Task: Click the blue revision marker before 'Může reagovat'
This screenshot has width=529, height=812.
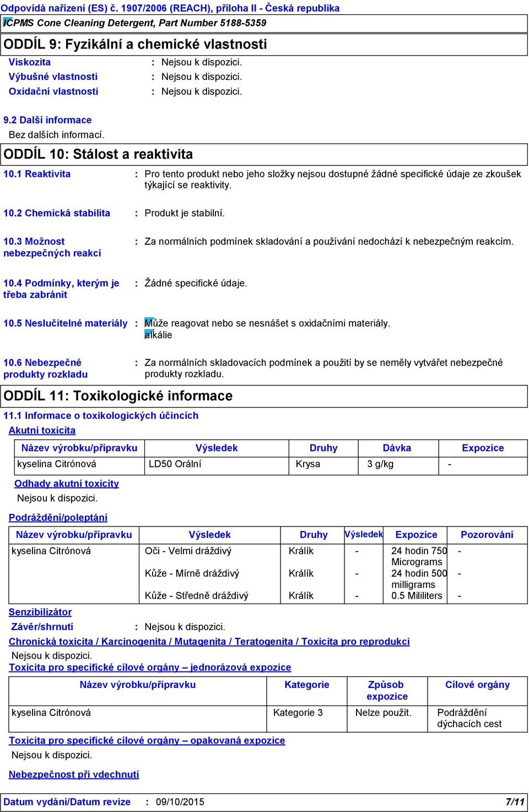Action: (x=149, y=322)
